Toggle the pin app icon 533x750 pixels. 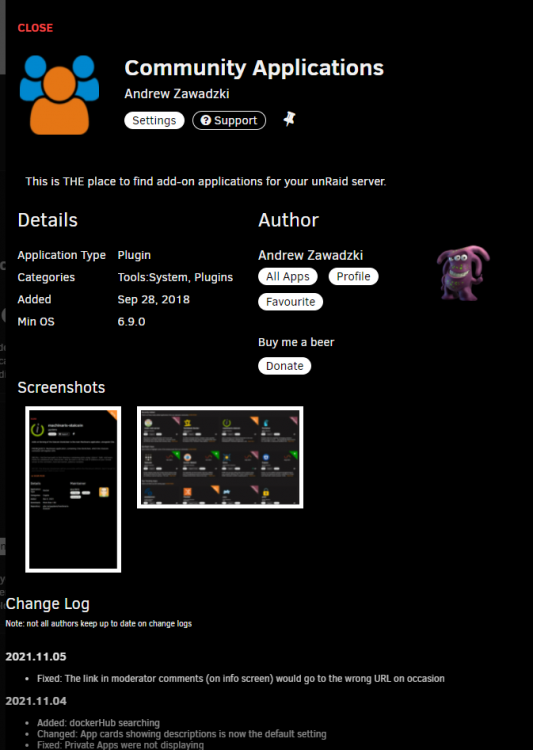coord(289,119)
